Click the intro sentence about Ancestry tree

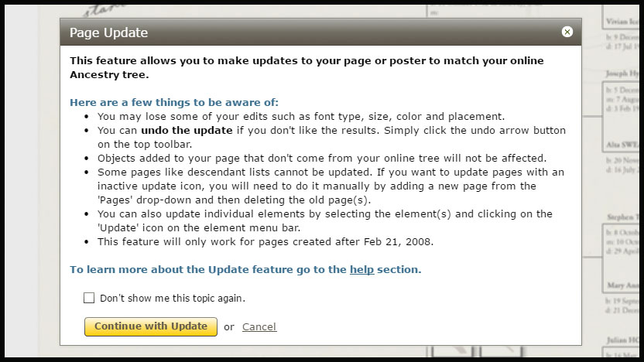click(307, 68)
